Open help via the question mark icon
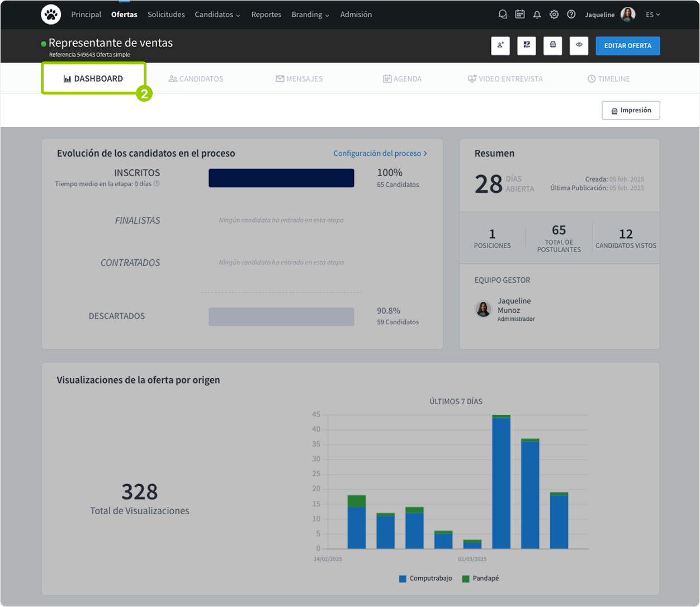Screen dimensions: 700x607 coord(571,14)
